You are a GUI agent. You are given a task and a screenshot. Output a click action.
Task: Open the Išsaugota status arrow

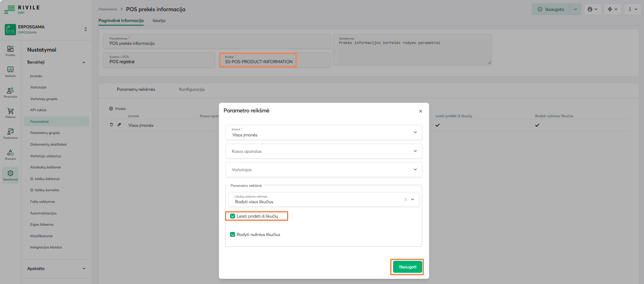(x=576, y=9)
